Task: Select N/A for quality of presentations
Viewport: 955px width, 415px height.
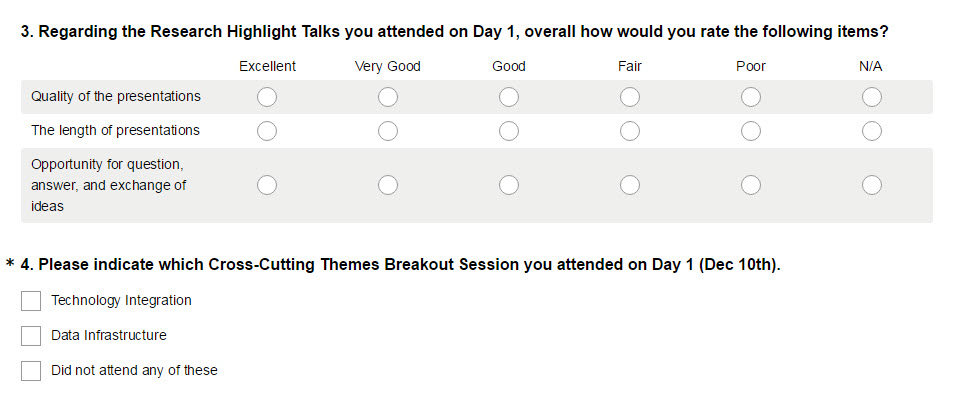Action: (x=872, y=97)
